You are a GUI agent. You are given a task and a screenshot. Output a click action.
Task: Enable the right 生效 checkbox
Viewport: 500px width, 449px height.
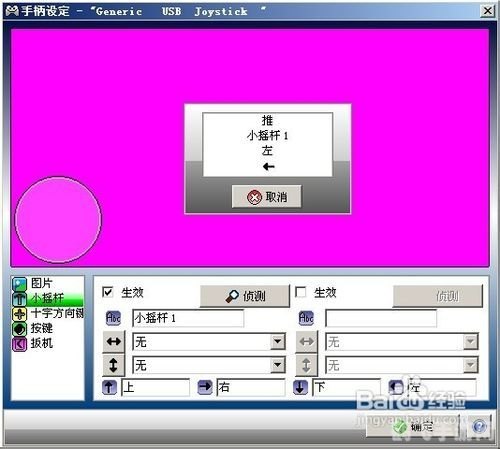(x=301, y=292)
